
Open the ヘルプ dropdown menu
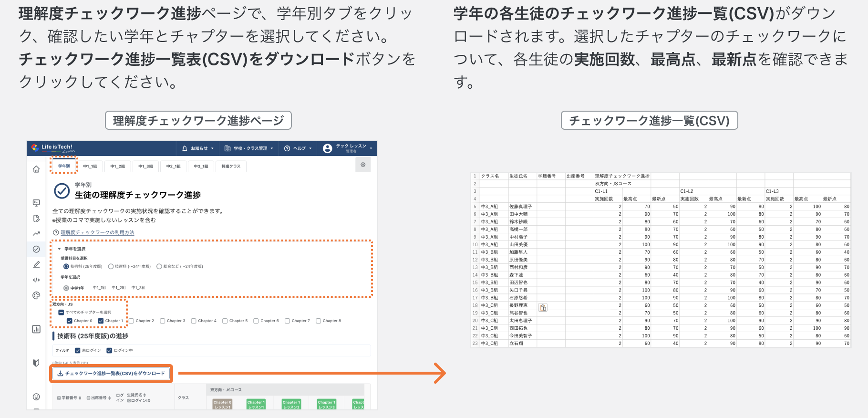coord(298,148)
